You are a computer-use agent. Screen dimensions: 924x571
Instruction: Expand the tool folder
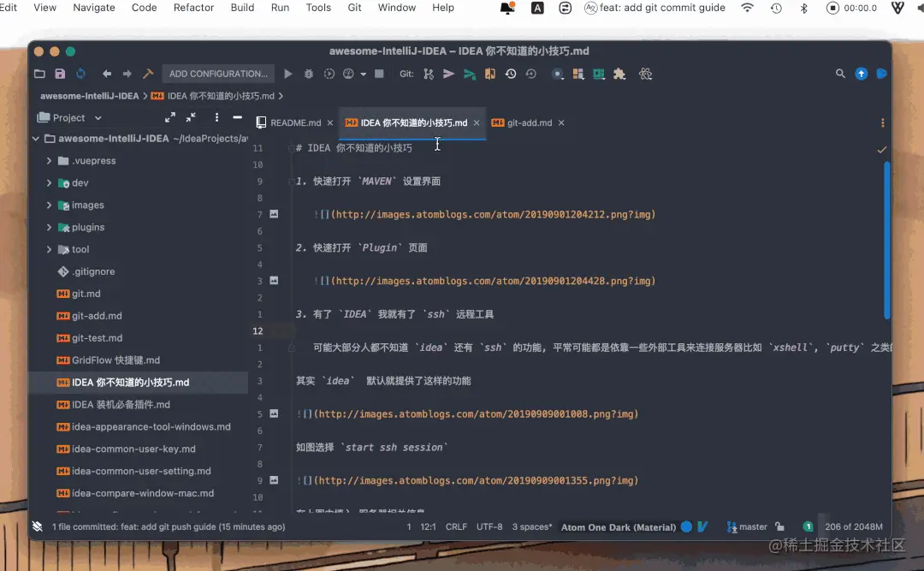pos(49,249)
